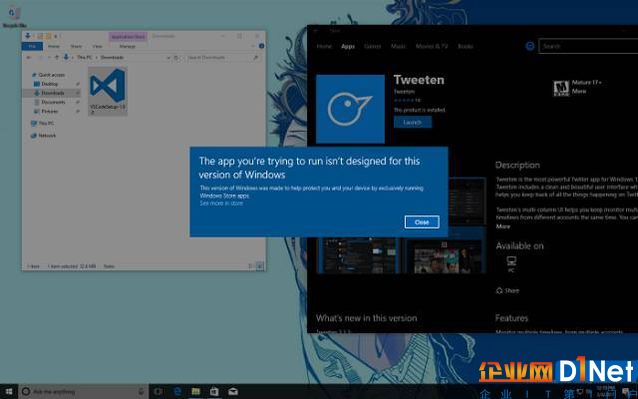Expand the address bar history dropdown

(168, 58)
